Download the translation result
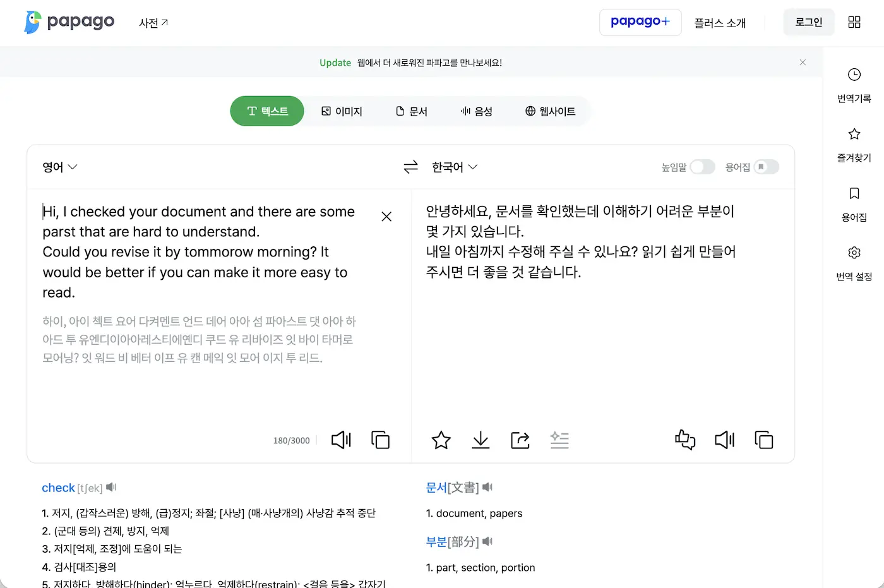Screen dimensions: 884x588 click(481, 440)
